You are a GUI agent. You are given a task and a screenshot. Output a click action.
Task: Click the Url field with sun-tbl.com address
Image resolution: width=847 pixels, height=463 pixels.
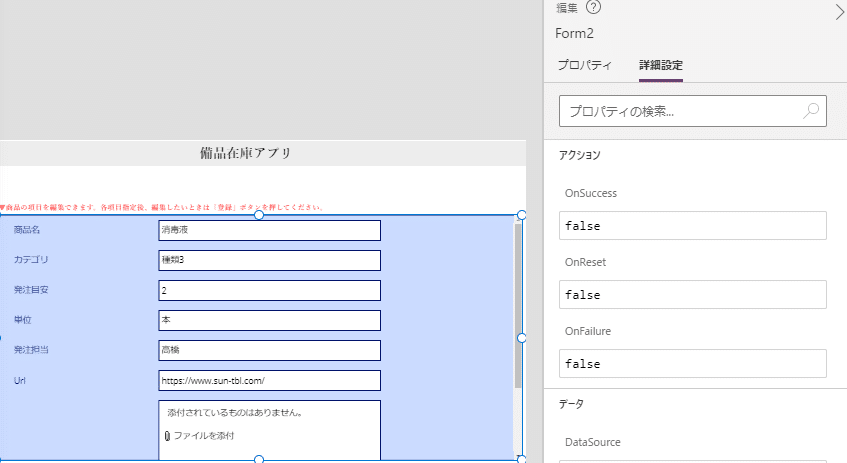270,380
